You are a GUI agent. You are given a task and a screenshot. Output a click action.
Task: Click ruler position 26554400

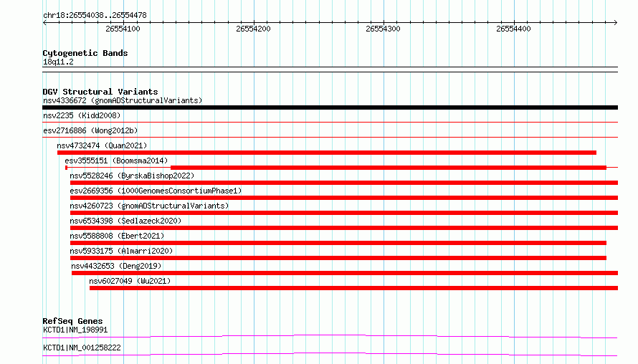513,29
